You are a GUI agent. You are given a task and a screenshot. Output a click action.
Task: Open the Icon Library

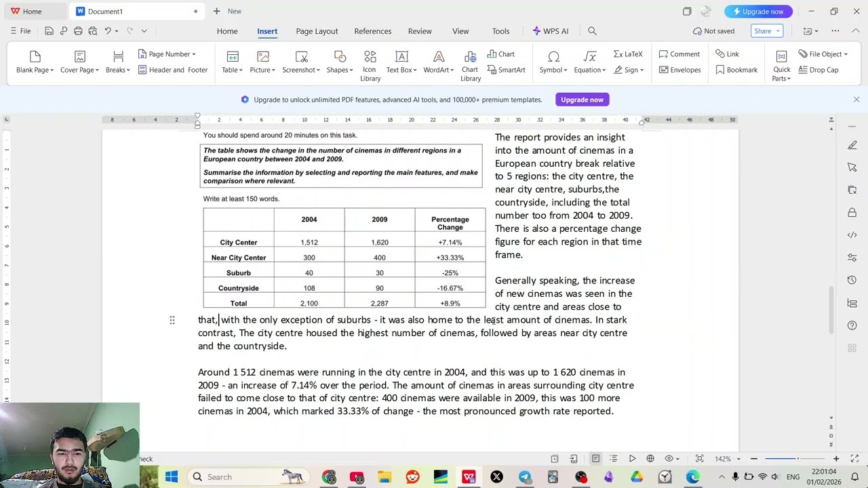click(x=370, y=66)
